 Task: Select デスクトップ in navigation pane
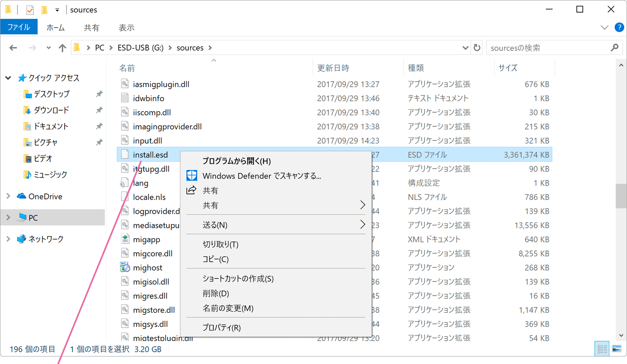tap(51, 94)
